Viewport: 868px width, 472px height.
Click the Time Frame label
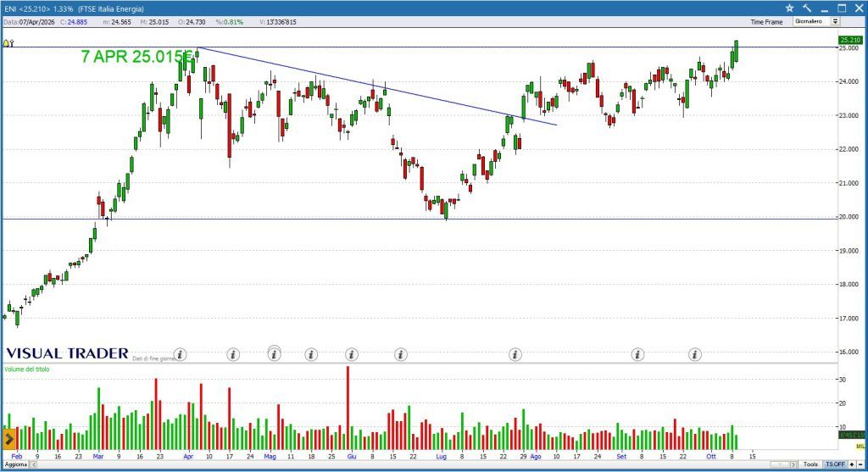click(766, 22)
